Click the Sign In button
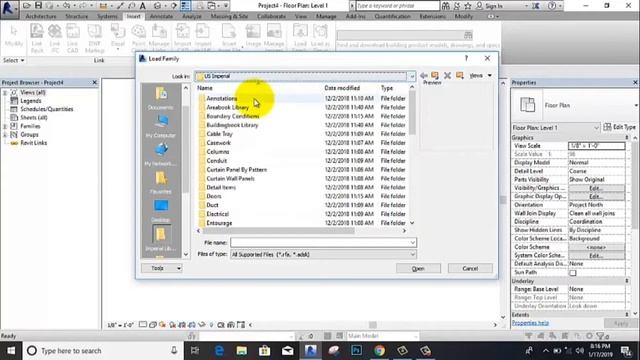The image size is (640, 360). pyautogui.click(x=489, y=6)
